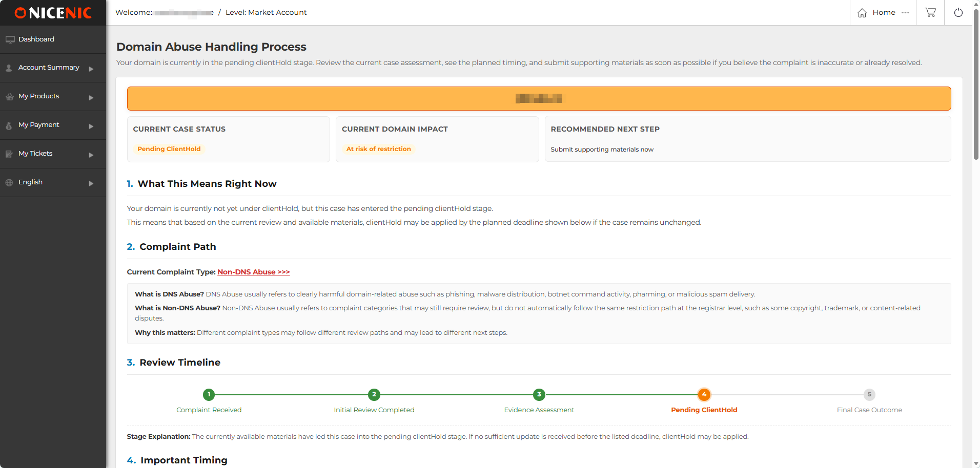Screen dimensions: 980x468
Task: Click the three-dot menu beside Home
Action: point(905,12)
